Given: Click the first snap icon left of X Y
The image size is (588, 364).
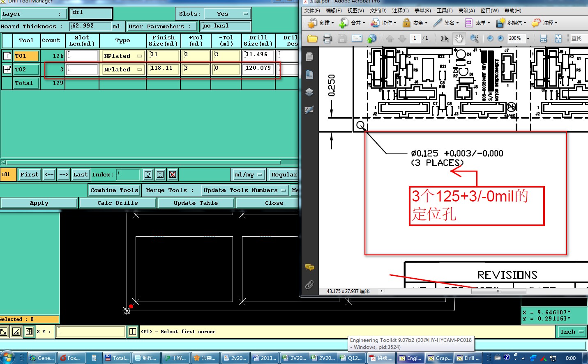Looking at the screenshot, I should [4, 332].
